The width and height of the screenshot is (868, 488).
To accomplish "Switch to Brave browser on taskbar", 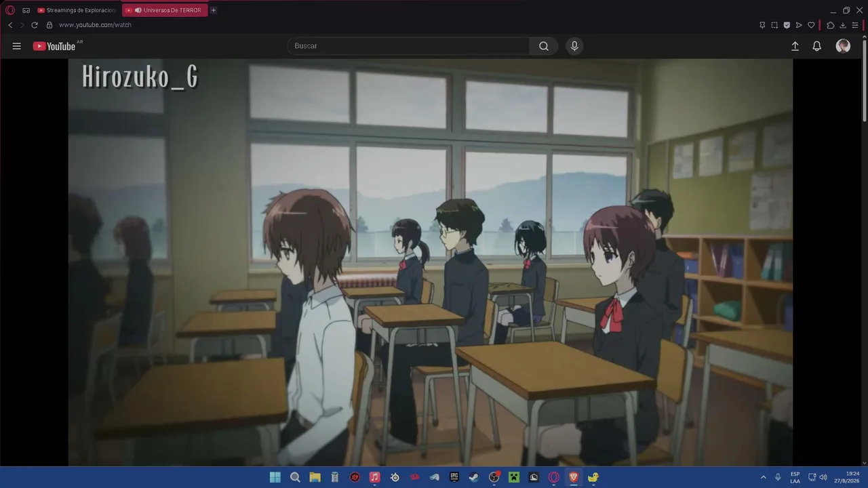I will (574, 477).
